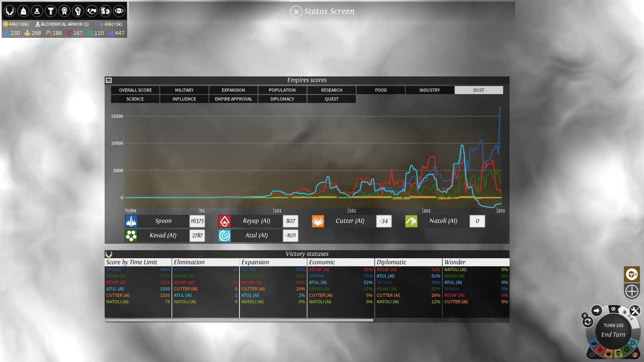Screen dimensions: 644x362
Task: Click Atul's score value -1101
Action: coord(291,236)
